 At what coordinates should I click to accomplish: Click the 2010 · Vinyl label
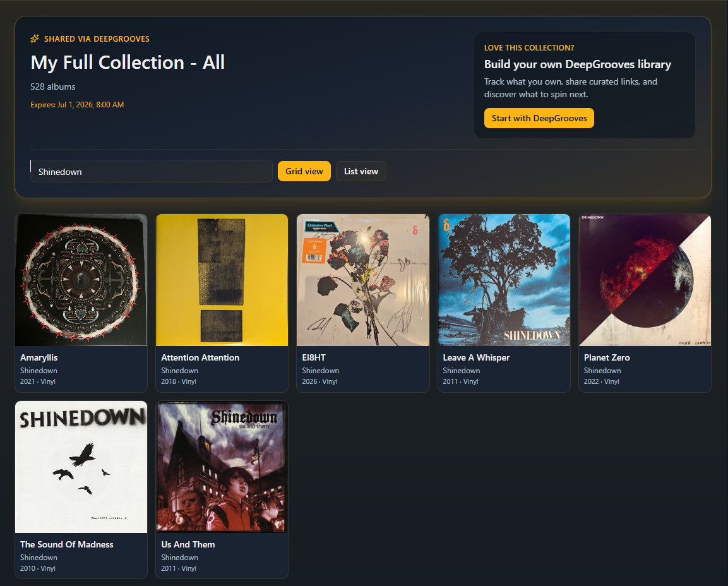(x=38, y=568)
